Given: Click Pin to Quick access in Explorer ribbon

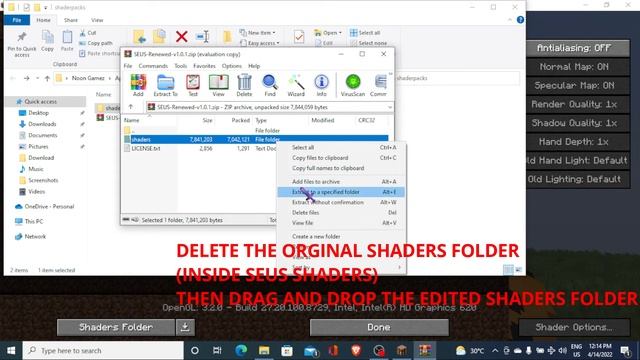Looking at the screenshot, I should (x=22, y=44).
